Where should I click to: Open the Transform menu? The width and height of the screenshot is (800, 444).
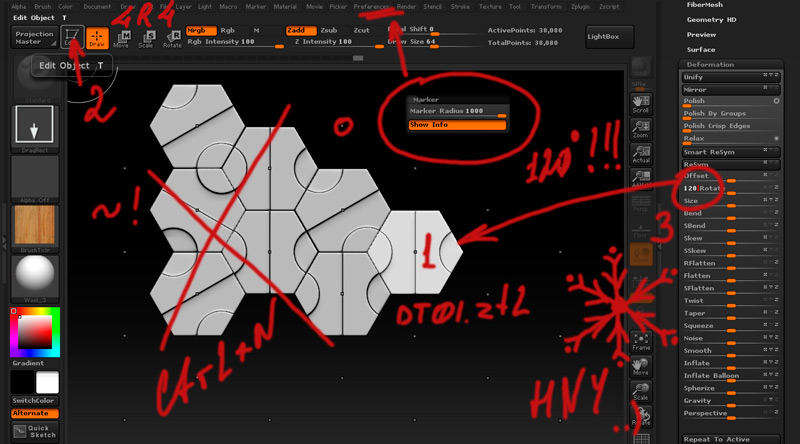pos(546,7)
